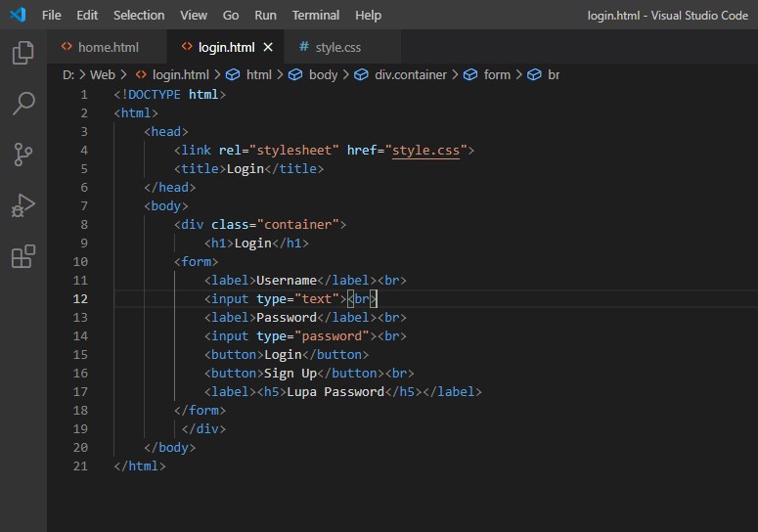
Task: Select the login.html editor tab
Action: (226, 47)
